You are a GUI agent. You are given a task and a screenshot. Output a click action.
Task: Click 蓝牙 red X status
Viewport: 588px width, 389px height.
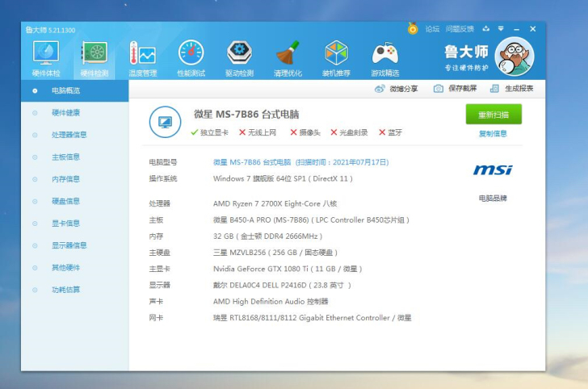pos(390,132)
